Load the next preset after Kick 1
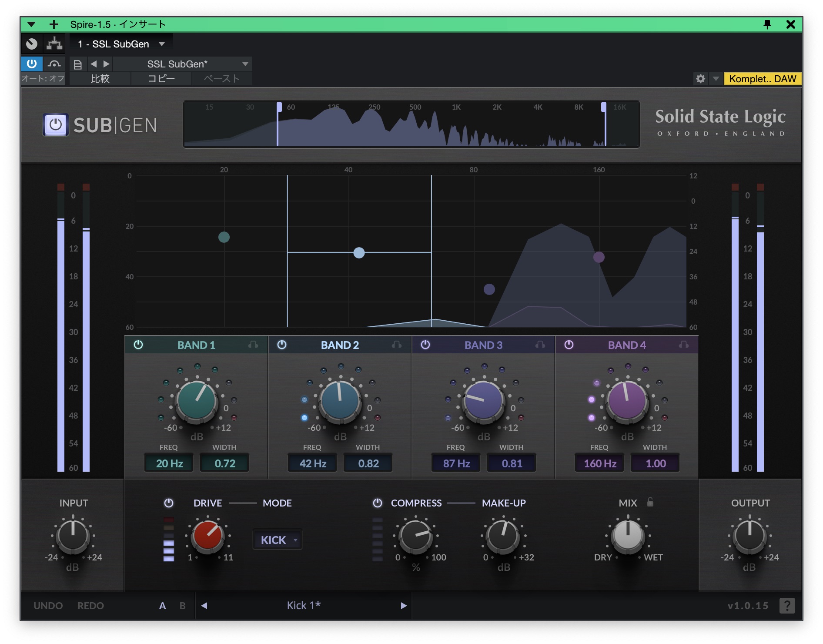The width and height of the screenshot is (823, 644). coord(403,605)
